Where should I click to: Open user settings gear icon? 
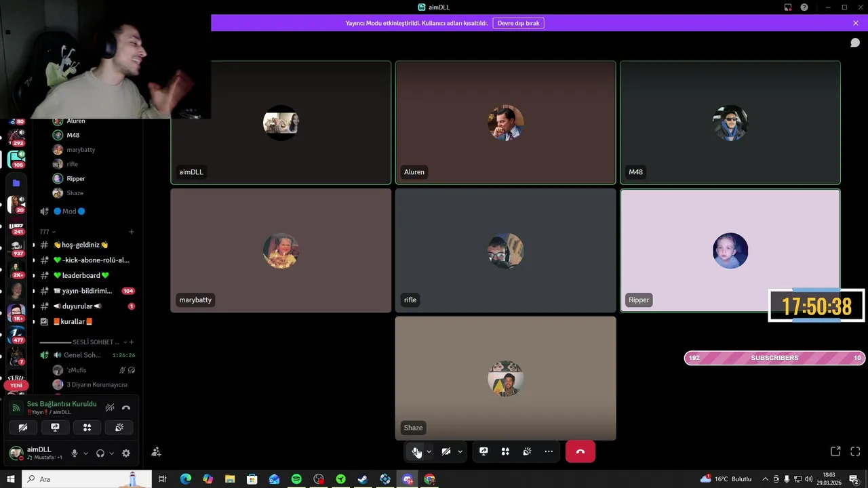tap(126, 453)
